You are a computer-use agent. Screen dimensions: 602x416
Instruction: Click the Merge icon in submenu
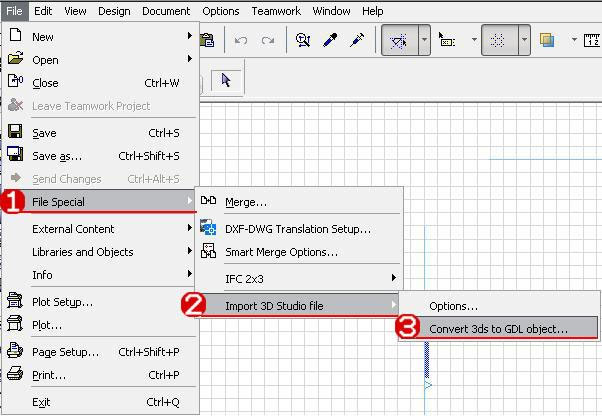pyautogui.click(x=208, y=200)
